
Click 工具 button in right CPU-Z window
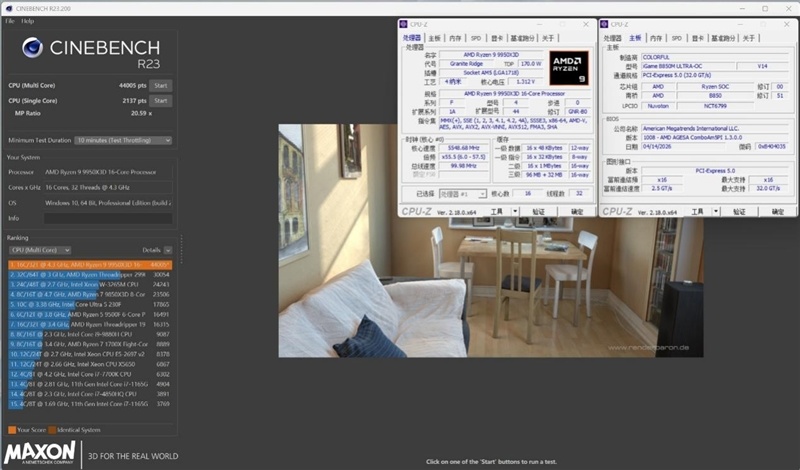coord(697,211)
